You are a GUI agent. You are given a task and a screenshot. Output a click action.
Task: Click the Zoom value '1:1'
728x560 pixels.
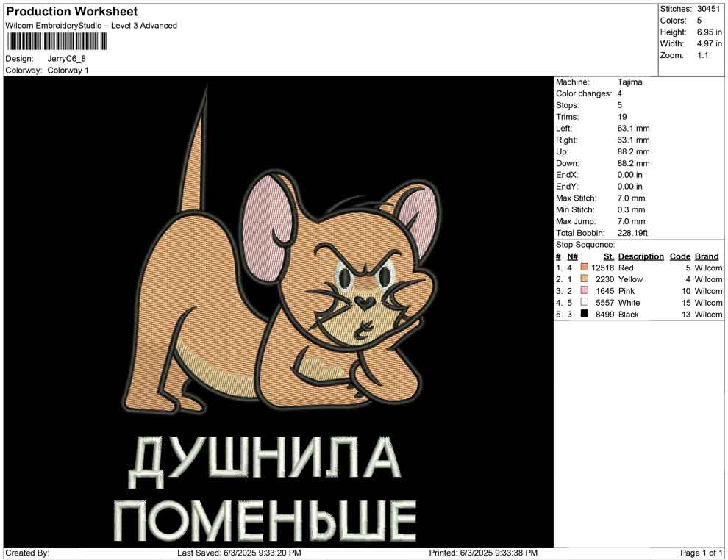click(703, 55)
